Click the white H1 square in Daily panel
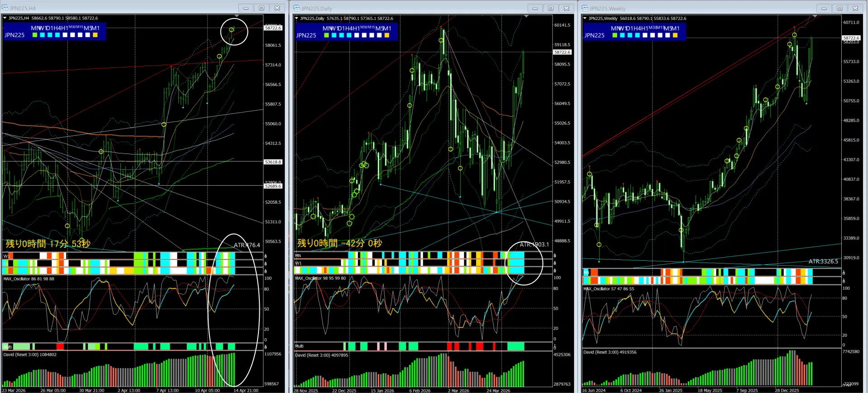Screen dimensions: 868x393 [357, 35]
